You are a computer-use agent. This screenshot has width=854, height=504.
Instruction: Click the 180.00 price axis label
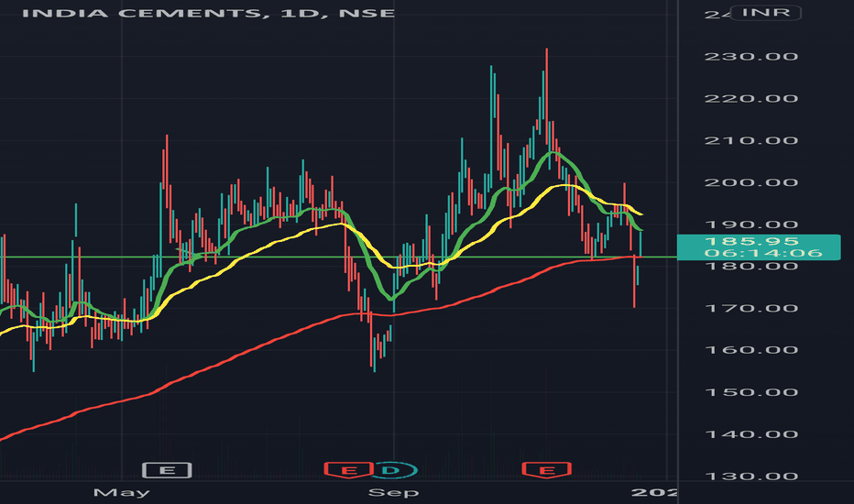(x=751, y=267)
